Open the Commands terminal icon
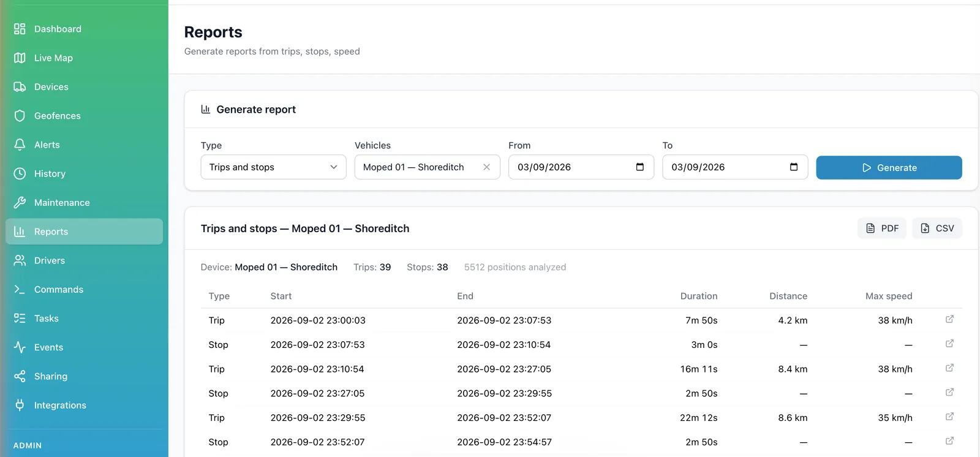The width and height of the screenshot is (980, 457). coord(20,289)
